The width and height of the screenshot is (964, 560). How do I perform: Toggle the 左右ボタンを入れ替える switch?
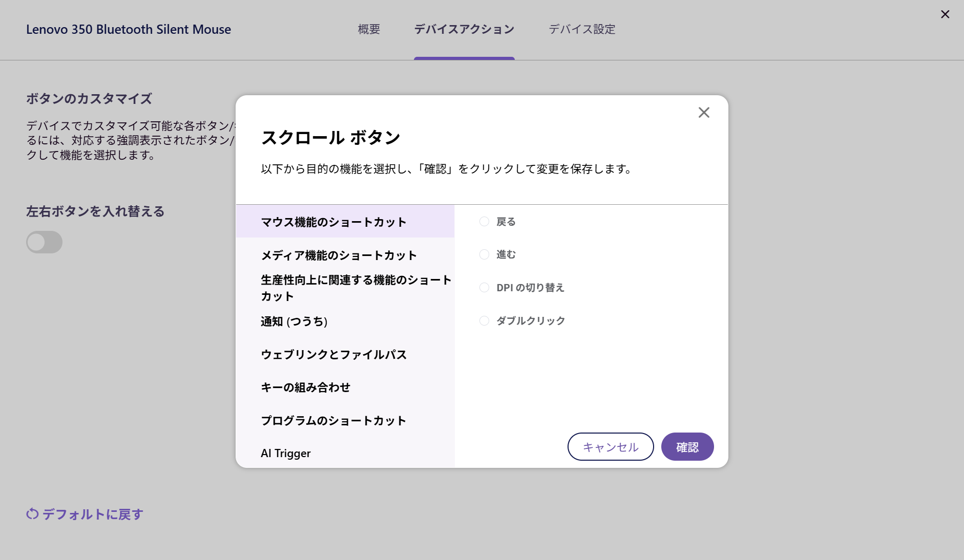click(x=45, y=242)
